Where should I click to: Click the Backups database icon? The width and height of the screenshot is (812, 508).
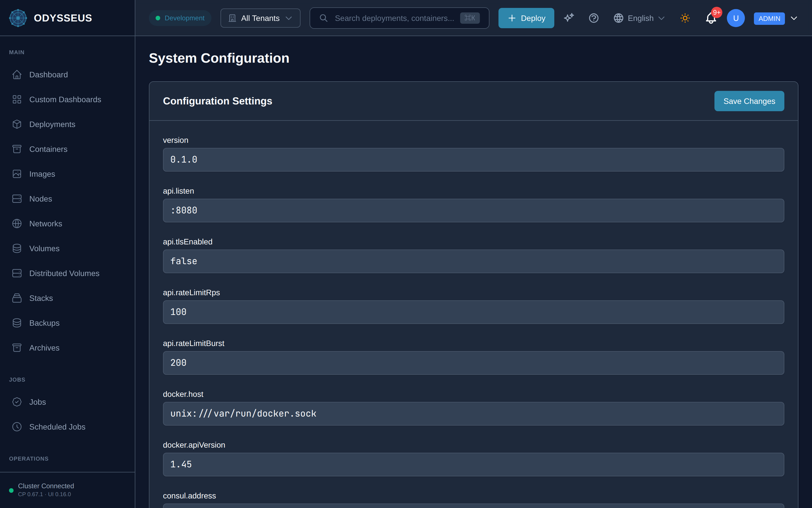pos(17,323)
